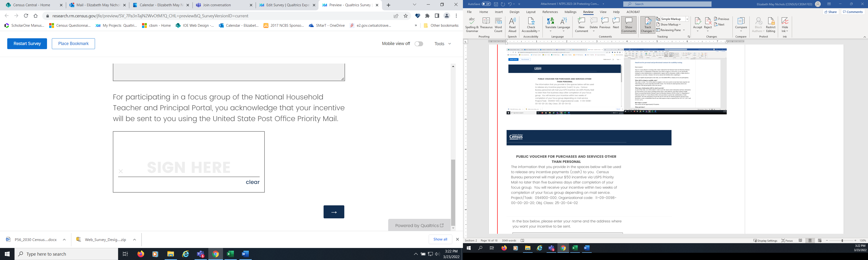
Task: Toggle the Mobile view switch
Action: [419, 44]
